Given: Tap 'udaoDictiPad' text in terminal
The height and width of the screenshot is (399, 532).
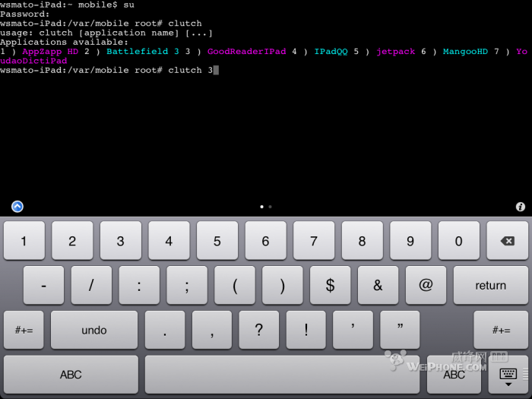Looking at the screenshot, I should click(x=33, y=61).
